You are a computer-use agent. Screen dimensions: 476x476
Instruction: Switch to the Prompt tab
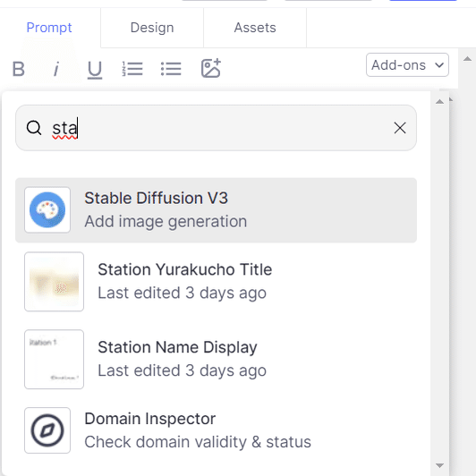pos(49,28)
